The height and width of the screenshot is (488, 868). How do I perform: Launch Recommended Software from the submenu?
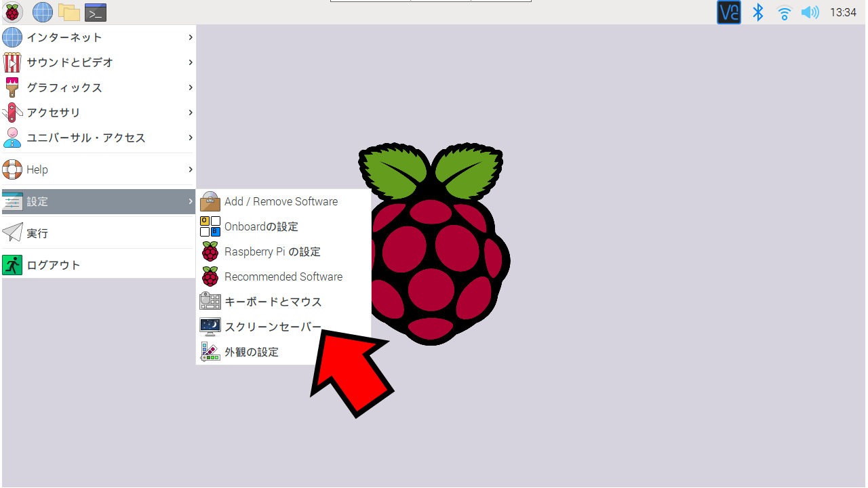(x=283, y=277)
